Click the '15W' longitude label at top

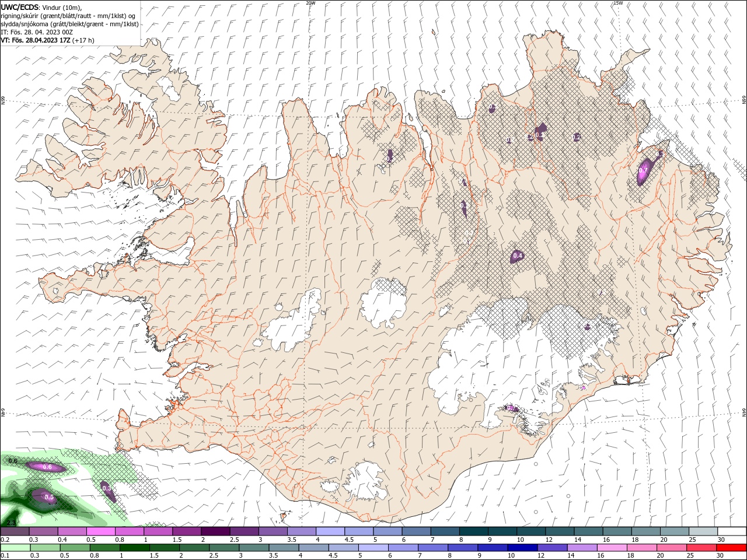(x=617, y=3)
